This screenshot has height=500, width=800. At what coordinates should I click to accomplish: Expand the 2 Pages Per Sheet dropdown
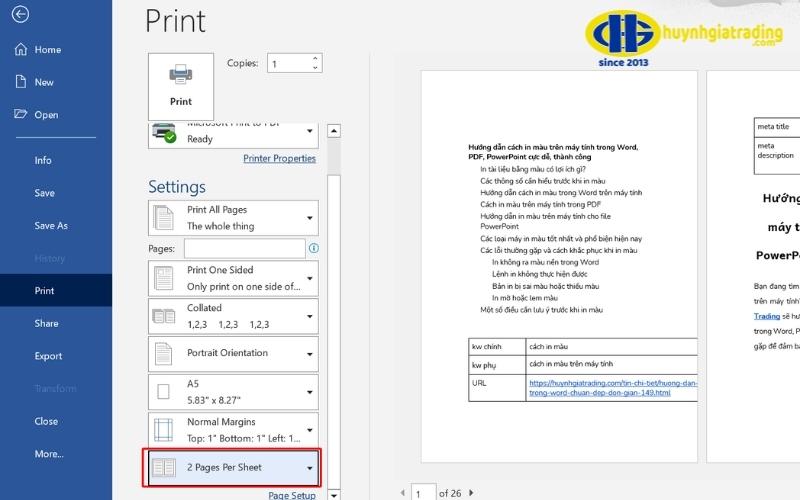pyautogui.click(x=233, y=467)
